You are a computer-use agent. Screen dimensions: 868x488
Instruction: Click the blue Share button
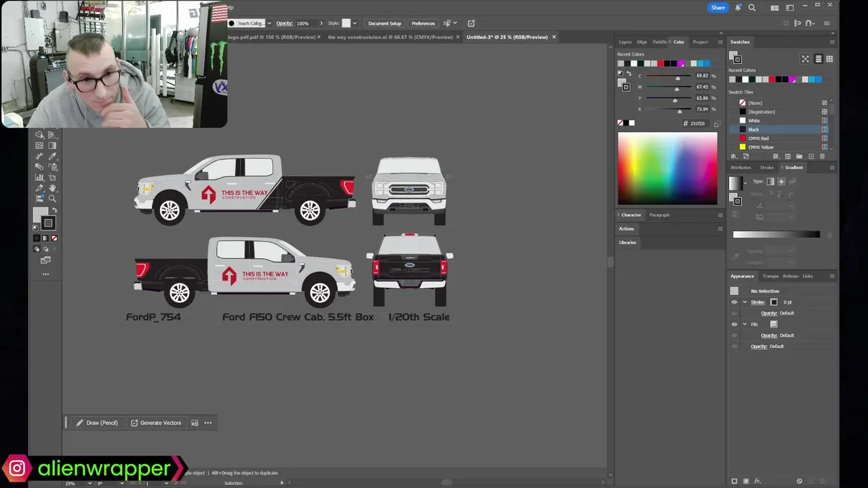(718, 7)
